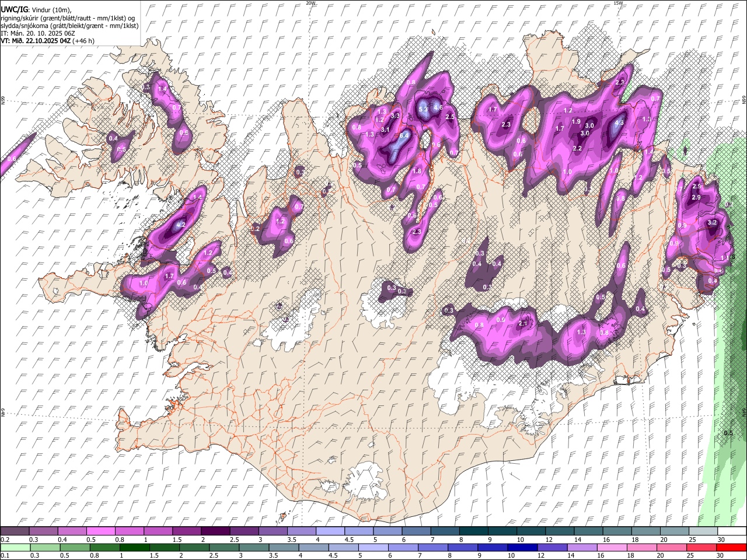The image size is (747, 560).
Task: Click the top-row scale label 1.5
Action: tap(176, 540)
